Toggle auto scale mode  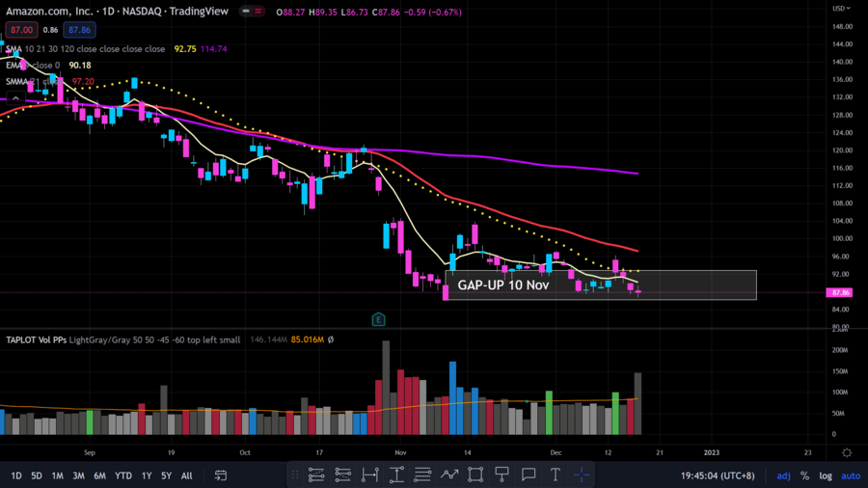[x=851, y=475]
